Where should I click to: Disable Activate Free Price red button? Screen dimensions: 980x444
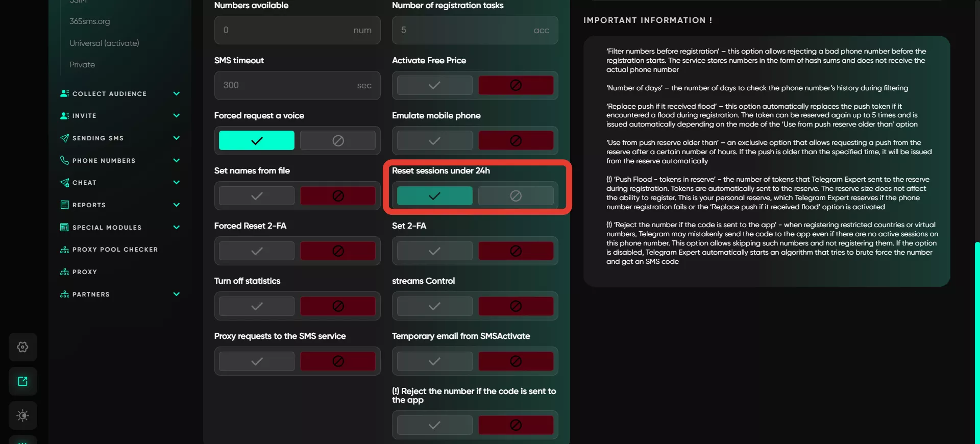516,85
